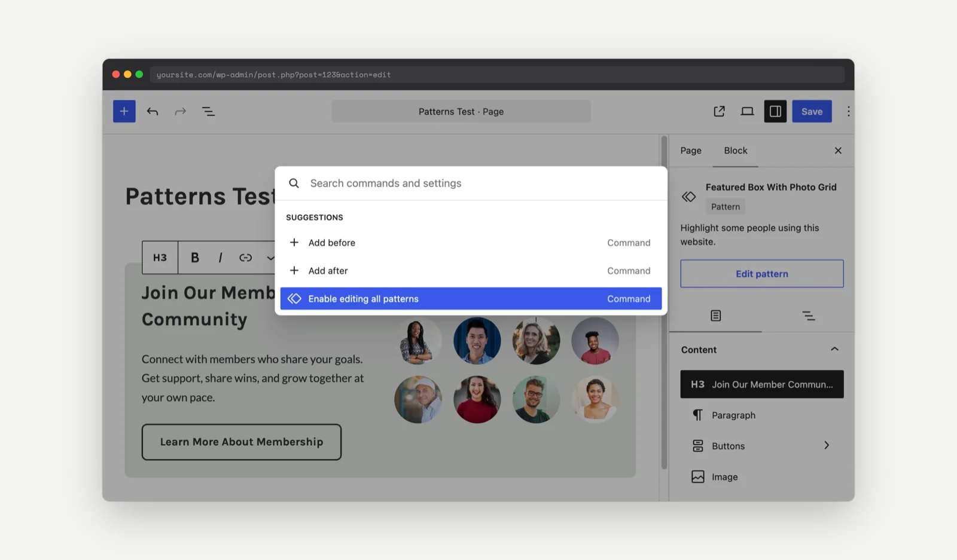Switch to the Page tab
This screenshot has width=957, height=560.
click(x=691, y=151)
